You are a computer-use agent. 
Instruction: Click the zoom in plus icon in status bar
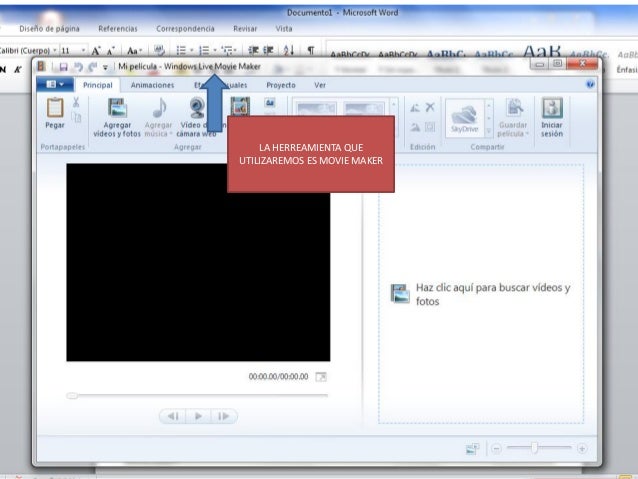tap(582, 448)
